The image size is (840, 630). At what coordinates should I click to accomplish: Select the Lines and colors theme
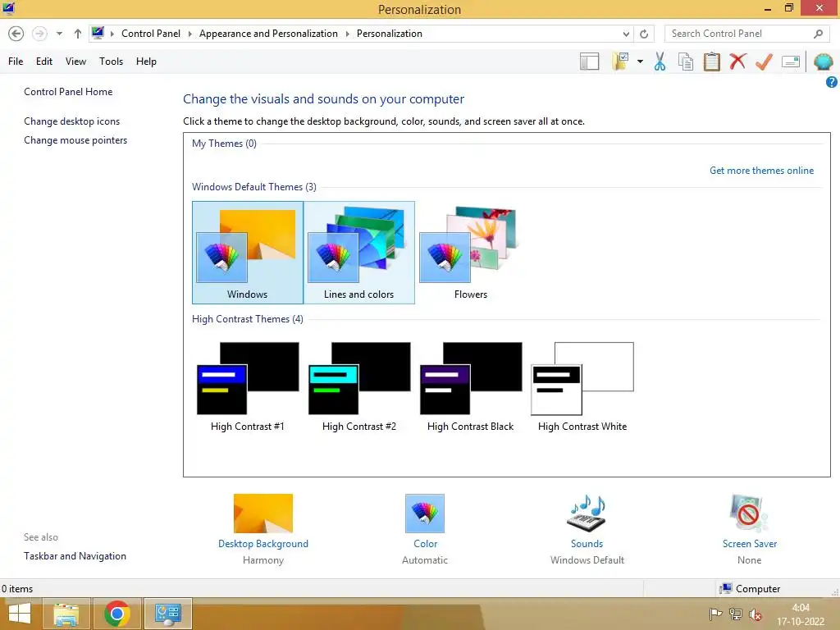359,253
